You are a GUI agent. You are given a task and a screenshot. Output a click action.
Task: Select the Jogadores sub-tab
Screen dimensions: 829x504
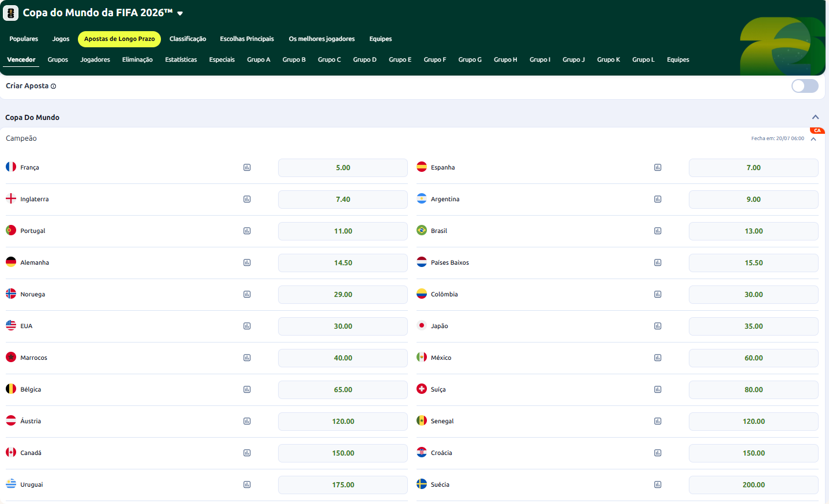pos(95,60)
